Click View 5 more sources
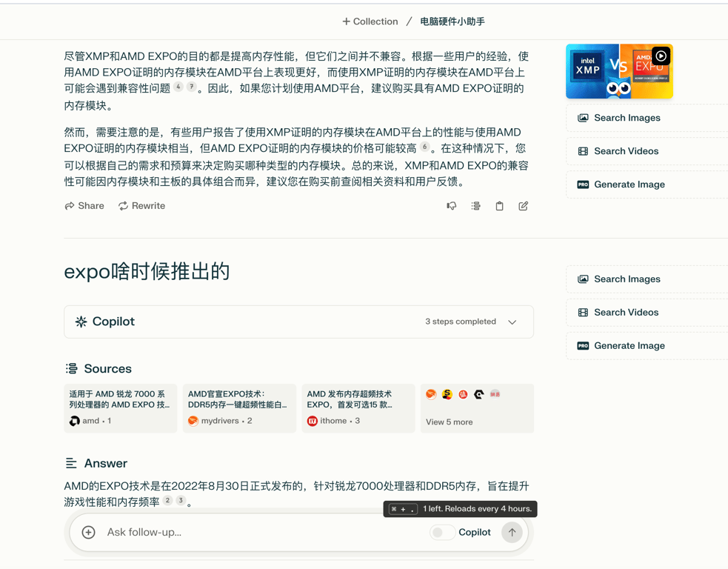Viewport: 728px width, 569px height. tap(477, 408)
